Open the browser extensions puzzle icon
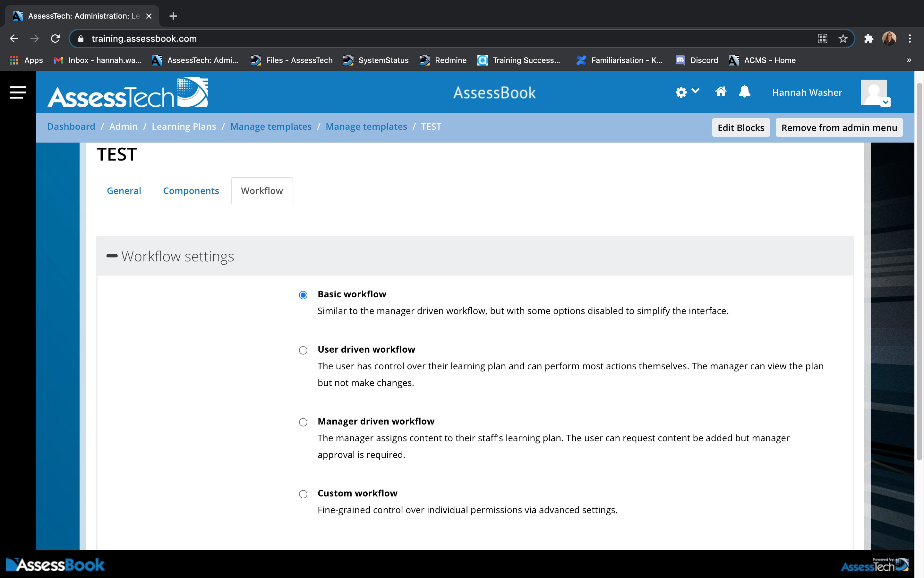924x578 pixels. 868,39
